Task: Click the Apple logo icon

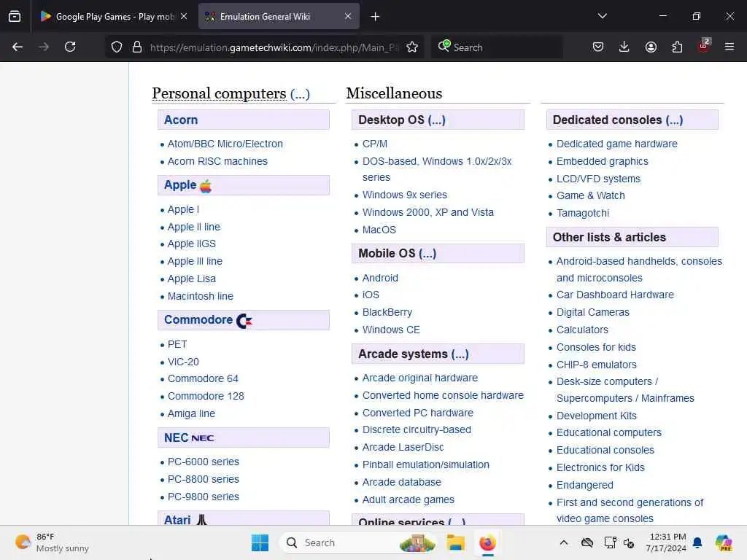Action: coord(206,186)
